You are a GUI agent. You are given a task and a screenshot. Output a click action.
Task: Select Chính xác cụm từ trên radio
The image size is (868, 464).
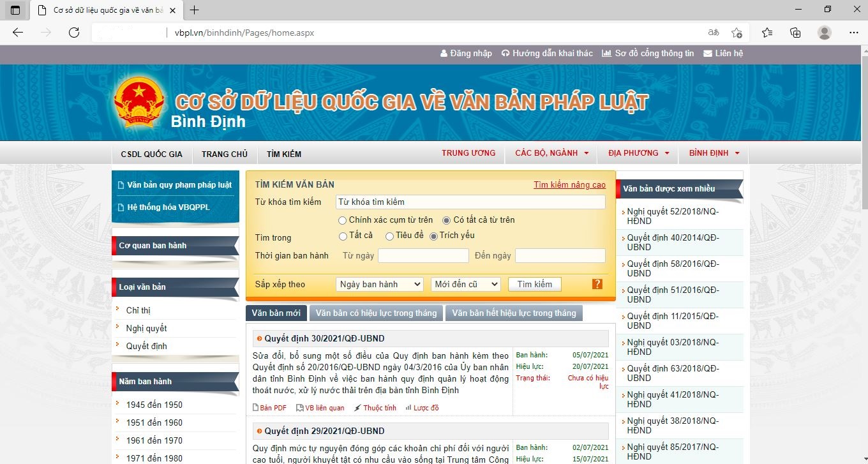pos(343,220)
